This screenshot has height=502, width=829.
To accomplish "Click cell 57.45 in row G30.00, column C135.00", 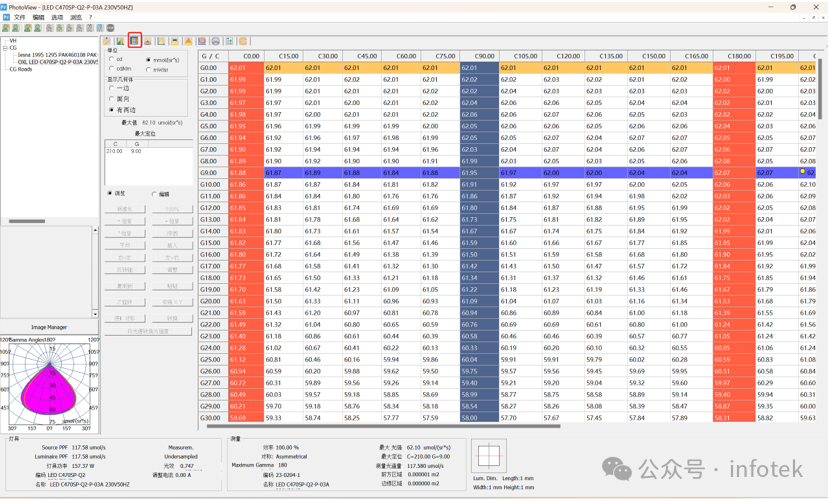I will click(x=605, y=417).
